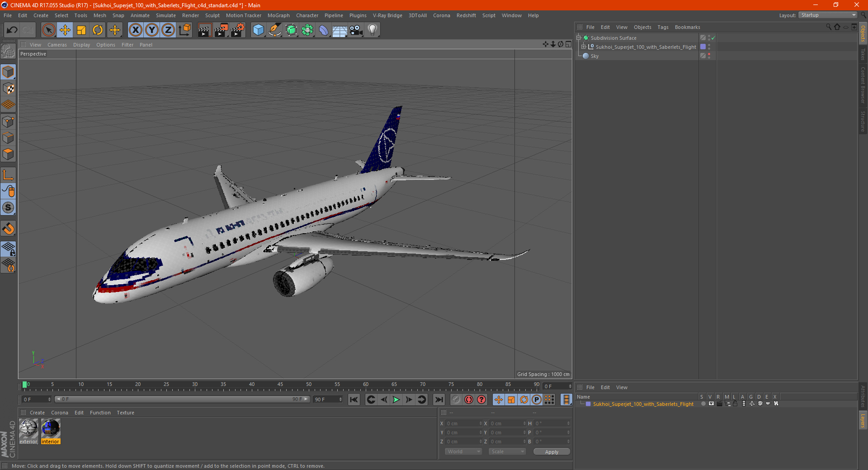Toggle X axis lock
868x470 pixels.
pos(135,30)
